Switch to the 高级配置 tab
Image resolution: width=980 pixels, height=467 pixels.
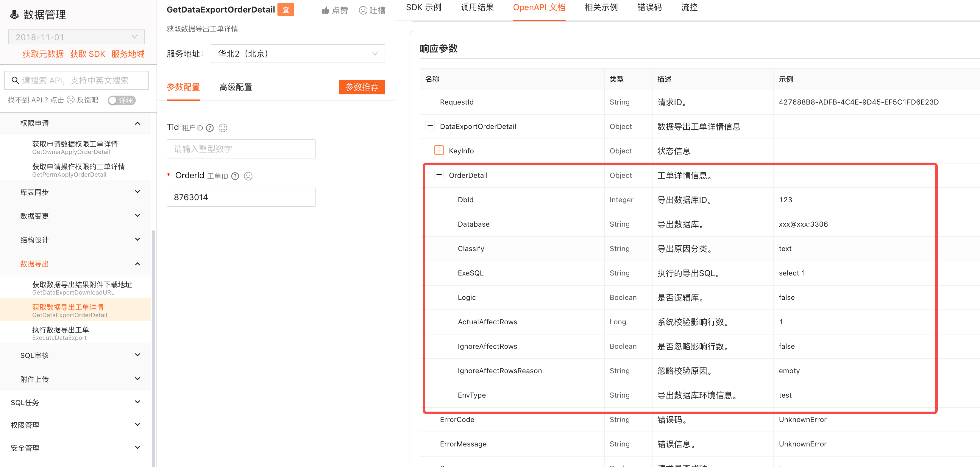coord(235,87)
